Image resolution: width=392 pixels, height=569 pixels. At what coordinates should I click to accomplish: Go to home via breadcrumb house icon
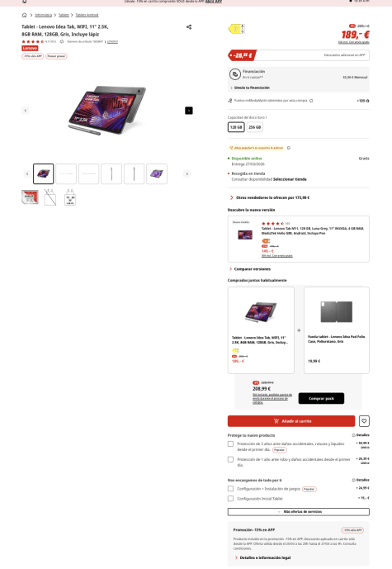click(24, 15)
